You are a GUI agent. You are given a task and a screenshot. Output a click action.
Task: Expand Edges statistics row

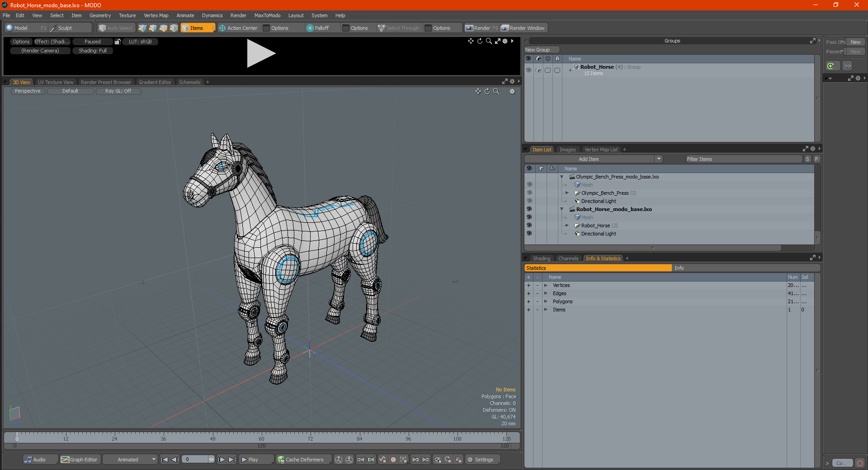pyautogui.click(x=546, y=293)
